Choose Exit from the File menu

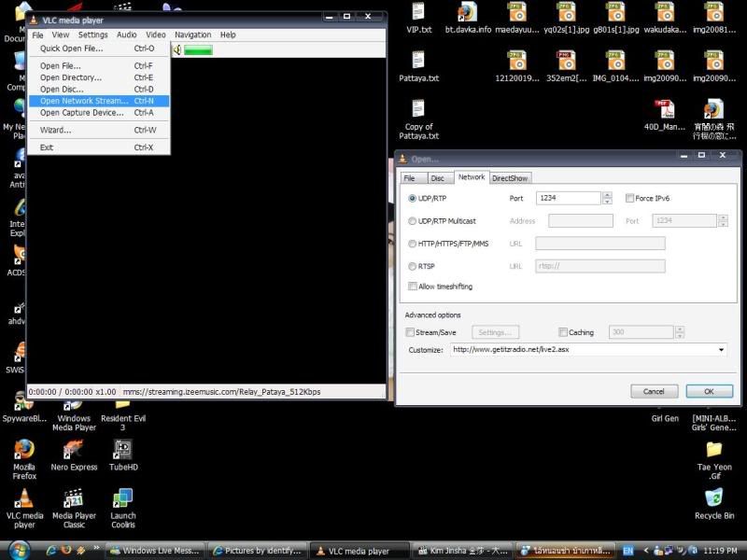(x=99, y=147)
